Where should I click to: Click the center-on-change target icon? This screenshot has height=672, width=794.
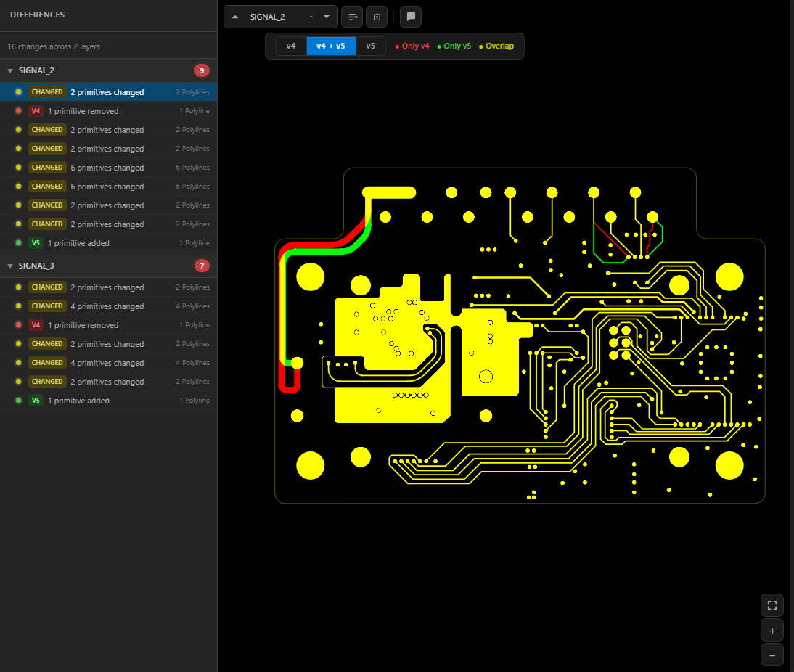[x=377, y=17]
